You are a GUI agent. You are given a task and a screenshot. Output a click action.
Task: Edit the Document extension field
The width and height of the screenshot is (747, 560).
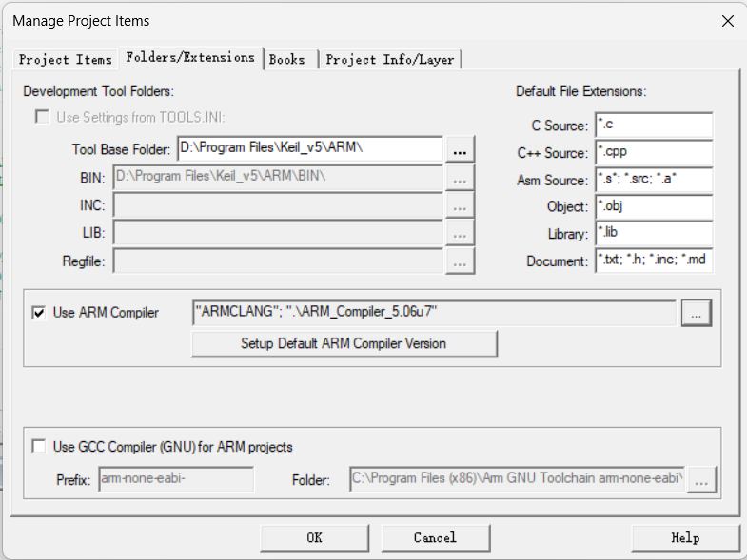[654, 261]
